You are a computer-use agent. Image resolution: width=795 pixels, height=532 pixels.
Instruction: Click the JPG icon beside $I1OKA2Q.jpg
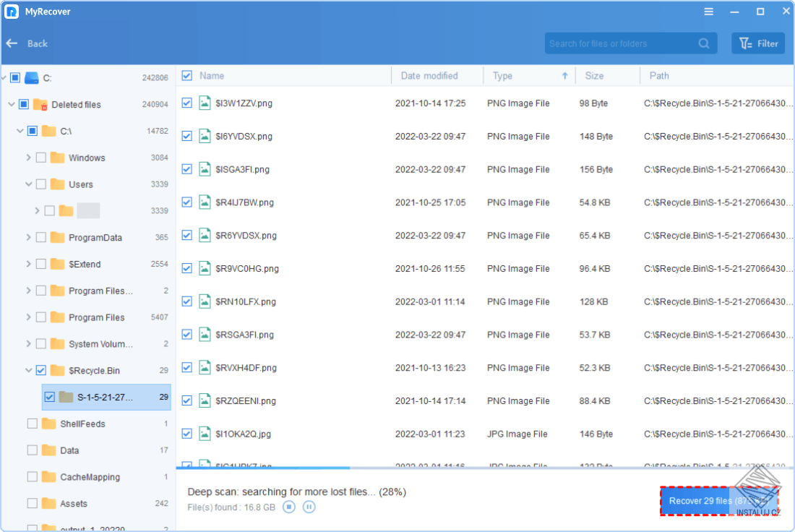point(203,434)
